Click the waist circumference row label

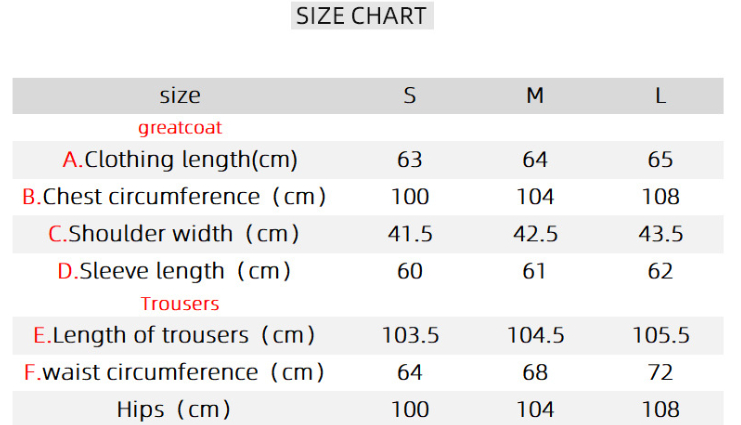click(175, 372)
